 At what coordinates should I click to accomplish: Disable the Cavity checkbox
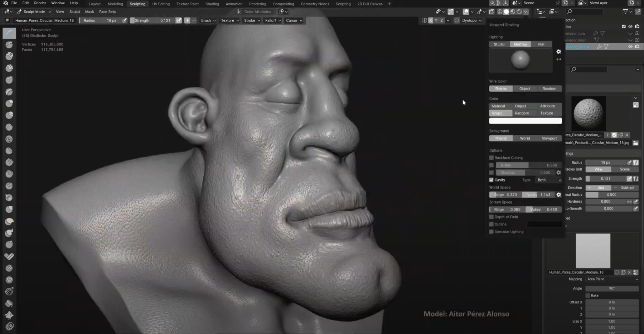tap(492, 180)
